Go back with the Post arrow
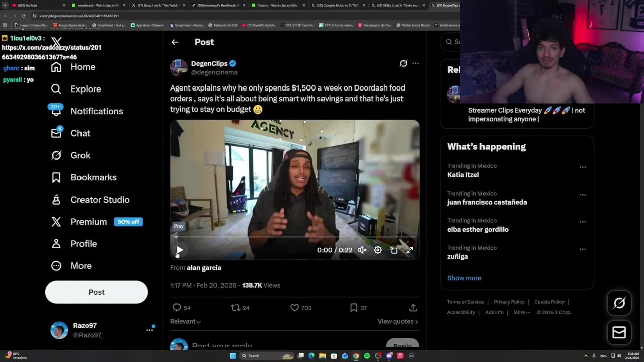This screenshot has width=644, height=362. coord(175,42)
